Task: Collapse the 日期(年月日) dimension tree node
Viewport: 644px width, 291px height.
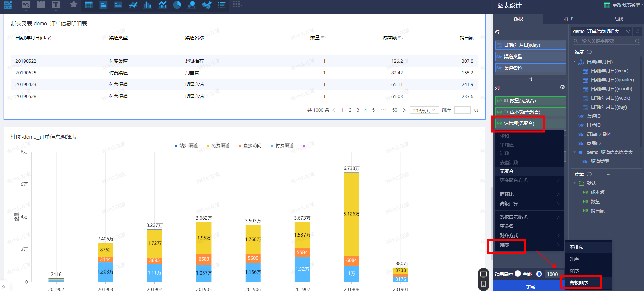Action: [575, 62]
